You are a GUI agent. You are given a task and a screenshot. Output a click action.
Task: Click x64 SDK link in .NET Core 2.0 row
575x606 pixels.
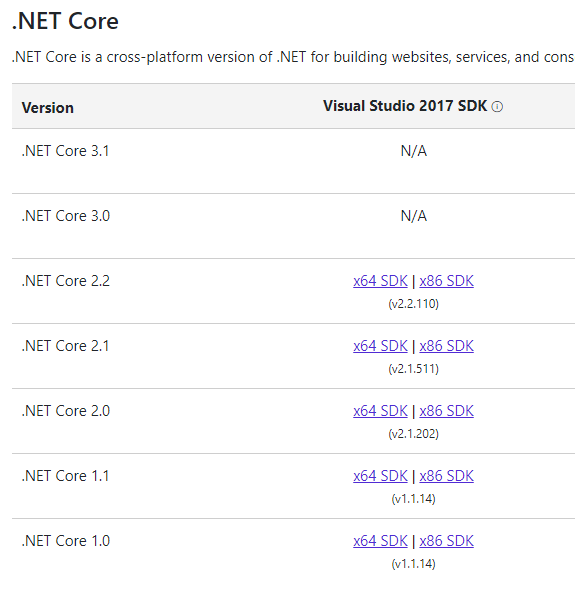[380, 411]
